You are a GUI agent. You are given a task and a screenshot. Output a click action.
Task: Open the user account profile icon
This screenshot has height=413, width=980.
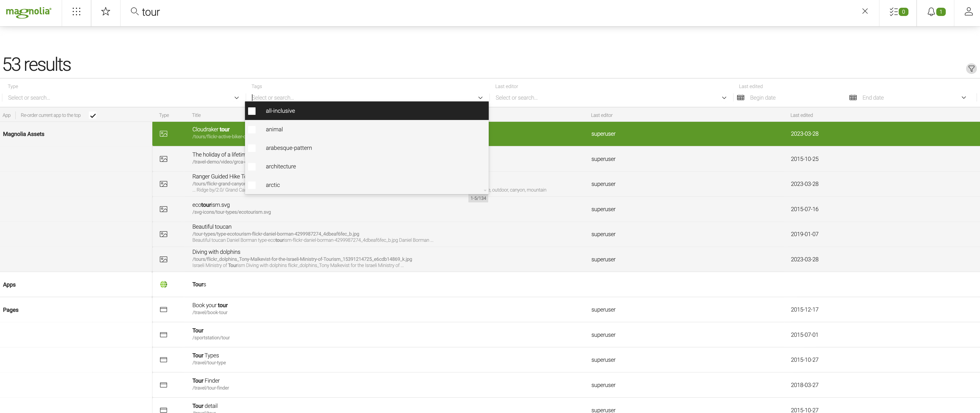pyautogui.click(x=968, y=12)
